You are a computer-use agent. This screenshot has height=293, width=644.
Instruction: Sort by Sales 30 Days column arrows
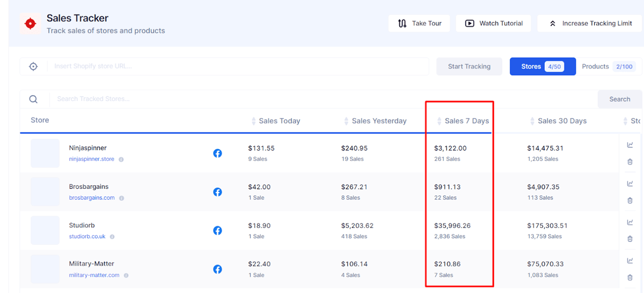pos(532,121)
